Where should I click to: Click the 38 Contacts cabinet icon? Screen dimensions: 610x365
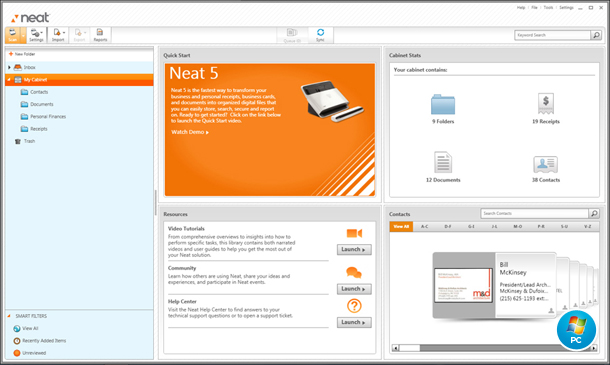coord(545,165)
